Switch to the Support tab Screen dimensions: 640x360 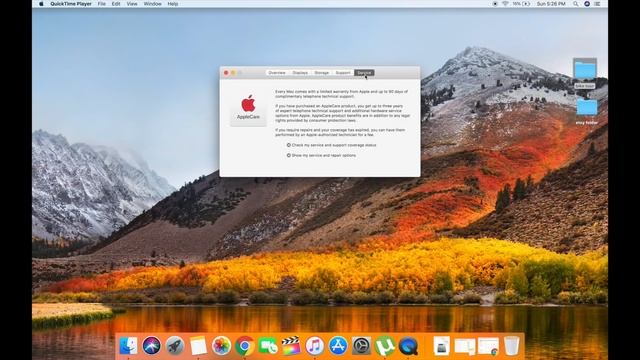343,73
